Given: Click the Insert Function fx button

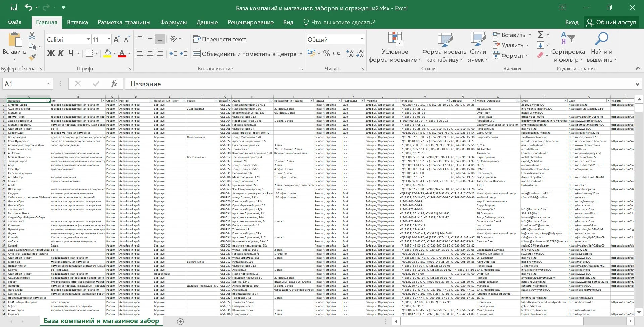Looking at the screenshot, I should pyautogui.click(x=114, y=84).
